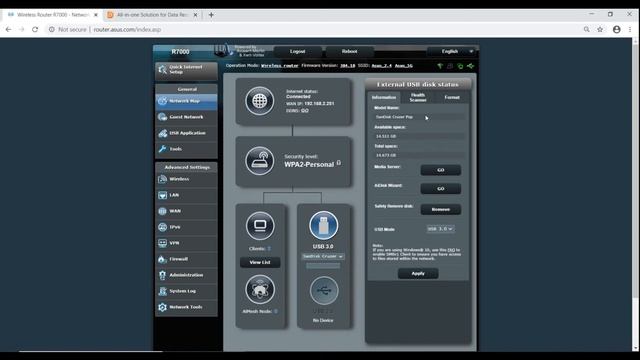
Task: Open the USB Mode 3.0 dropdown
Action: click(440, 229)
